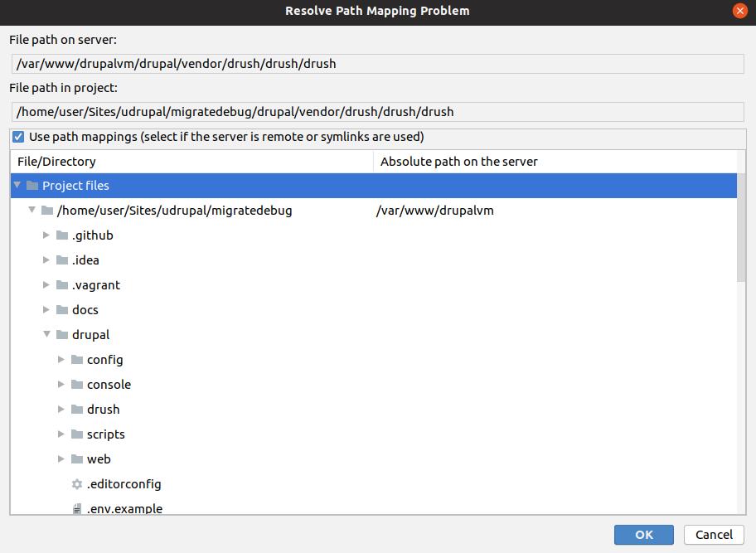
Task: Select the /home/user/Sites/udrupal/migratedebug row
Action: pyautogui.click(x=374, y=211)
